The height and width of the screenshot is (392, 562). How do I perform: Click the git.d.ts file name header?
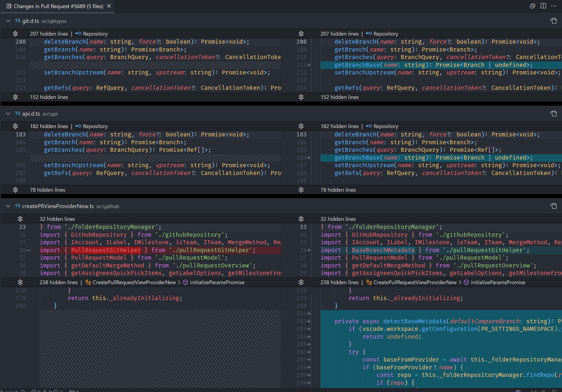[x=30, y=21]
